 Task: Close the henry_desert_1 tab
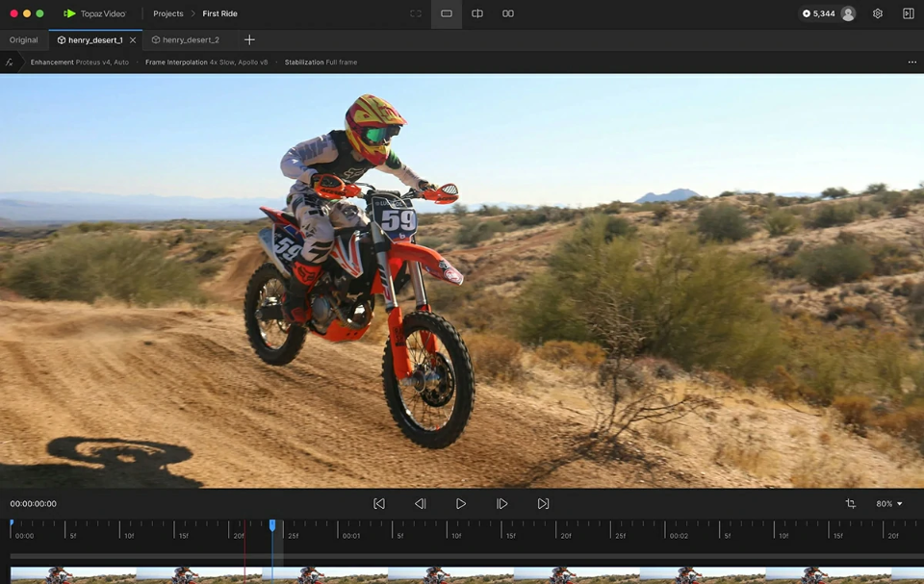(133, 40)
